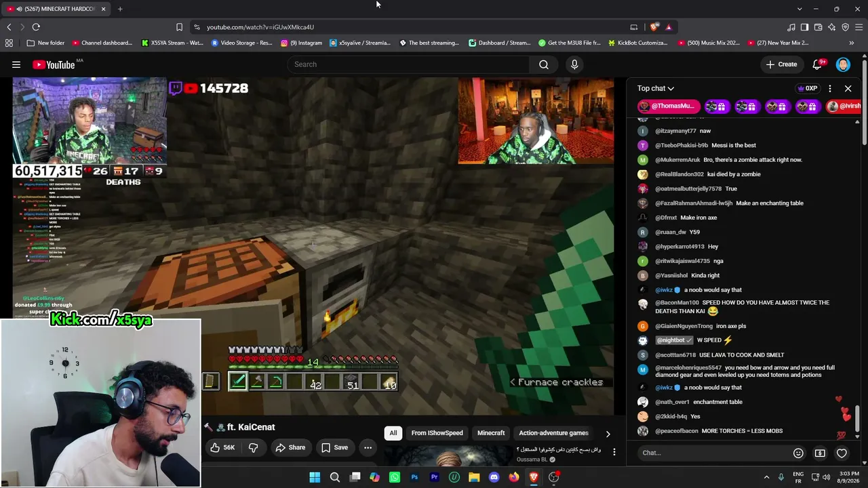Show next category chips with the arrow
Image resolution: width=868 pixels, height=488 pixels.
point(608,434)
